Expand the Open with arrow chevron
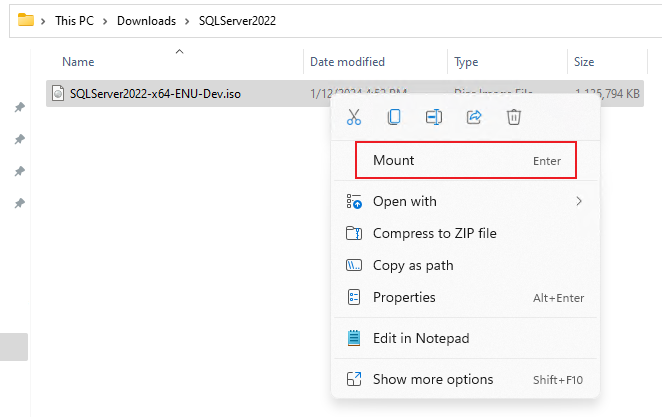The height and width of the screenshot is (417, 662). click(579, 201)
